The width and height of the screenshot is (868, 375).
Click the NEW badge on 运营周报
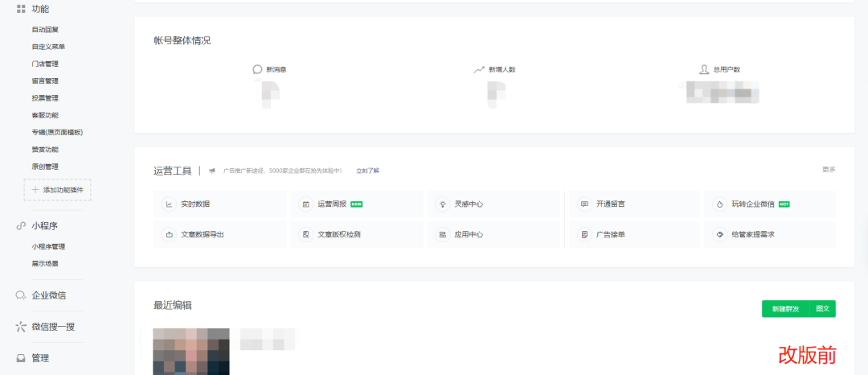pyautogui.click(x=357, y=204)
